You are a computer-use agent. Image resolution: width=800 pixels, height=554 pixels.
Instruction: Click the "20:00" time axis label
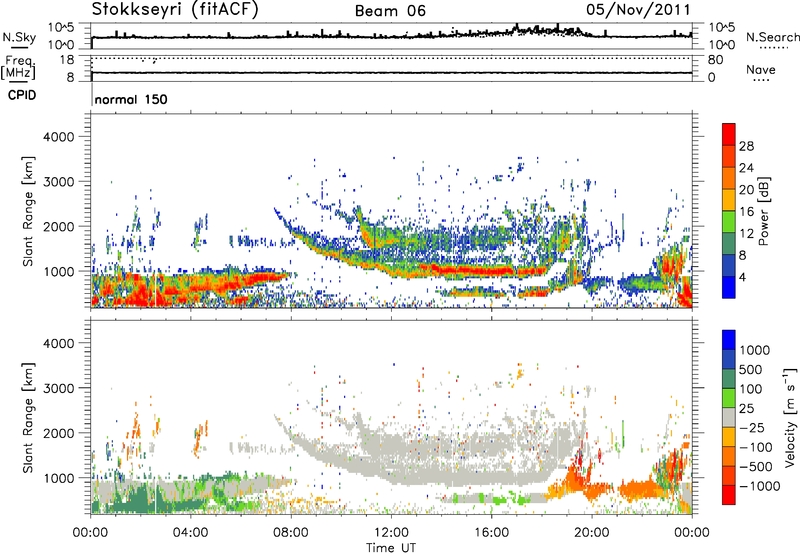point(591,533)
